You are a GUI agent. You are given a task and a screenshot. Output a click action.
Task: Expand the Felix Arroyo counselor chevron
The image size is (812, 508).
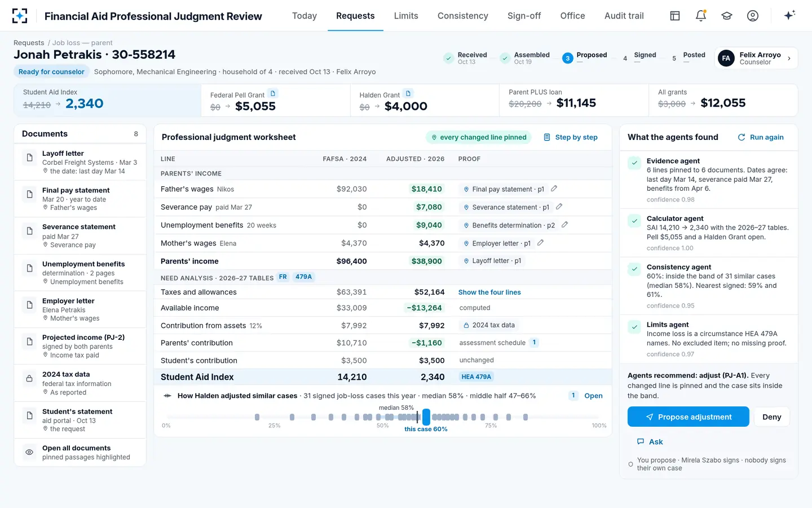789,58
